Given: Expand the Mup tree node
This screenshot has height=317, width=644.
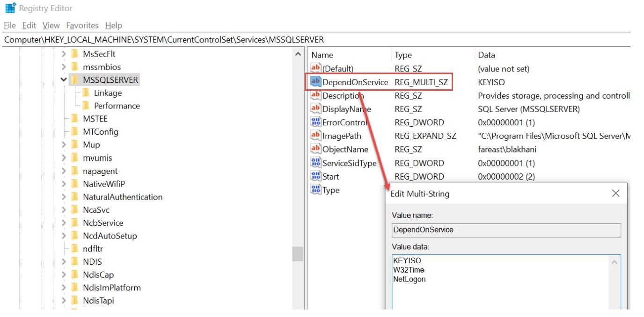Looking at the screenshot, I should (x=64, y=145).
